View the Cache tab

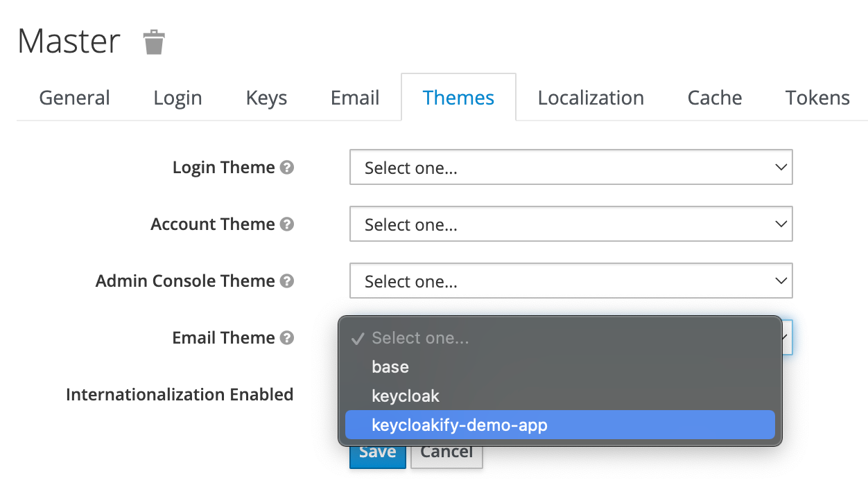pyautogui.click(x=715, y=98)
